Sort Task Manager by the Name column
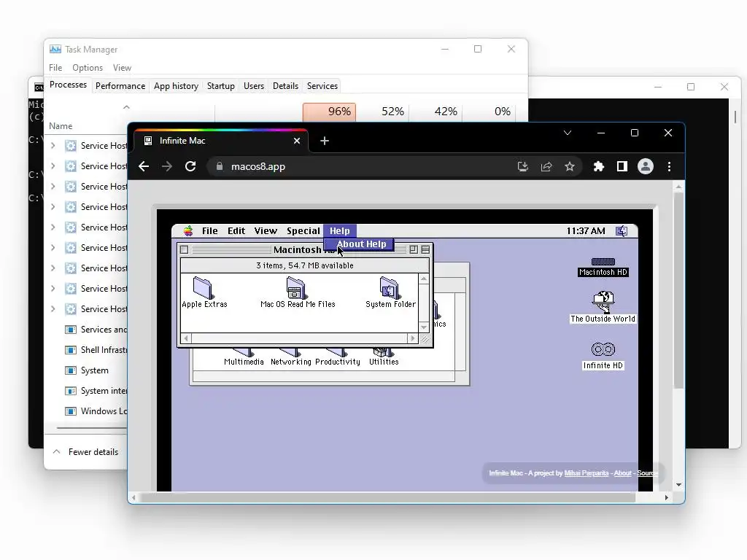The width and height of the screenshot is (747, 560). click(61, 126)
